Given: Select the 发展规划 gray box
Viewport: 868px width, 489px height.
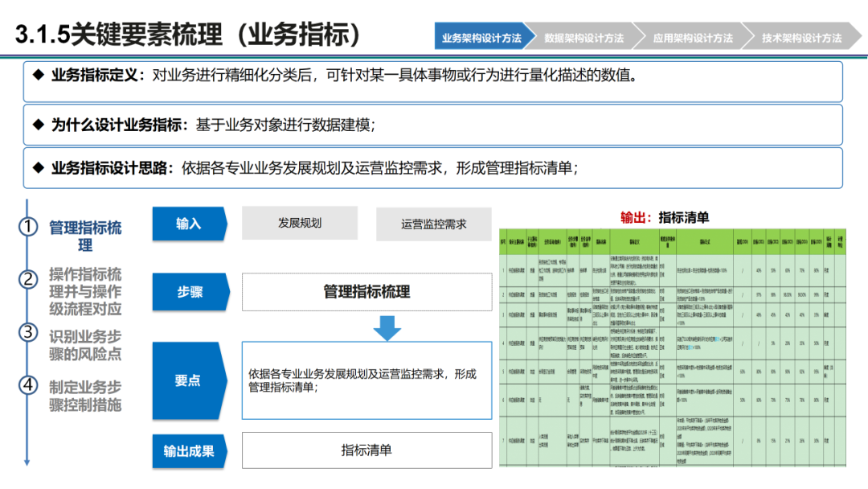Looking at the screenshot, I should [300, 223].
